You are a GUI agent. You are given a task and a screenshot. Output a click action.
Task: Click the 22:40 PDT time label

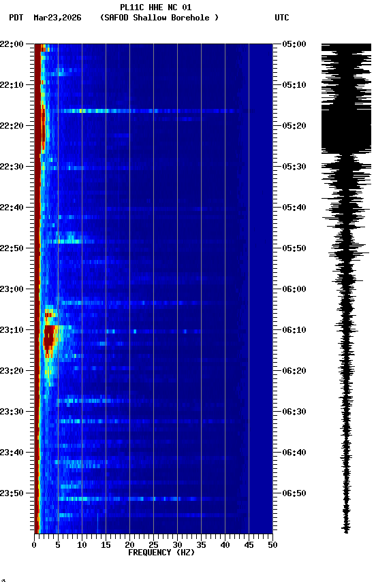[12, 208]
